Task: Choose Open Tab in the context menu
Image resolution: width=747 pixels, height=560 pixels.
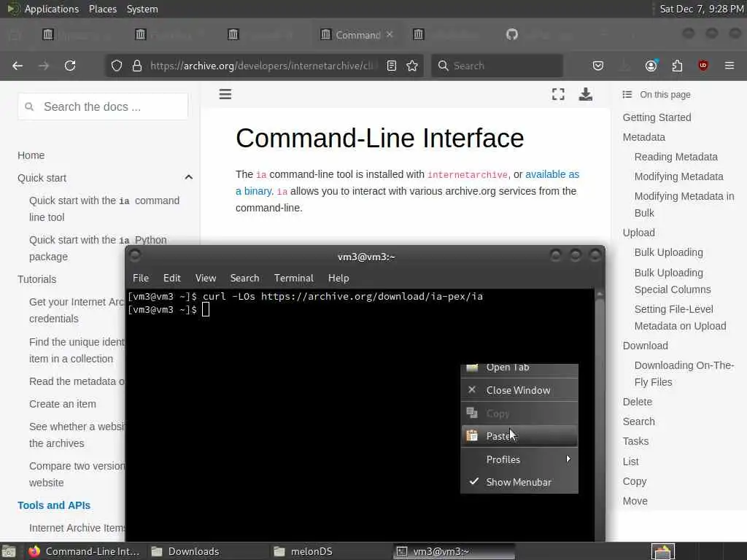Action: click(x=519, y=368)
